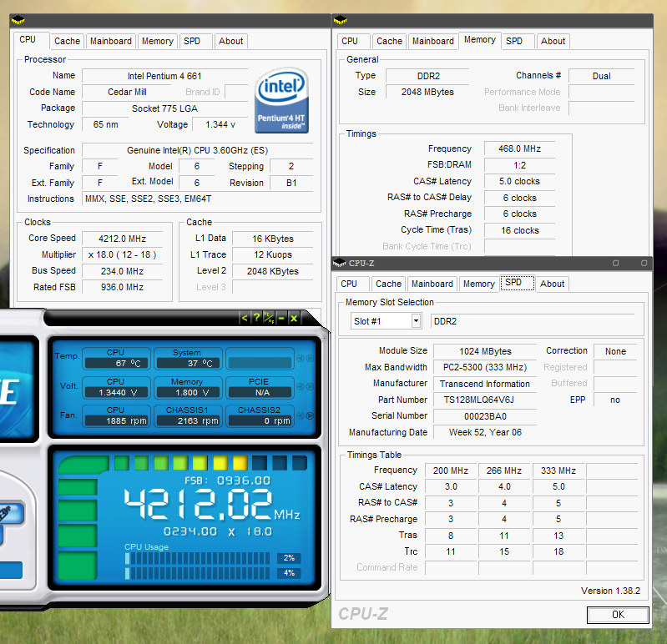
Task: Open About tab in top-right Memory window
Action: 553,41
